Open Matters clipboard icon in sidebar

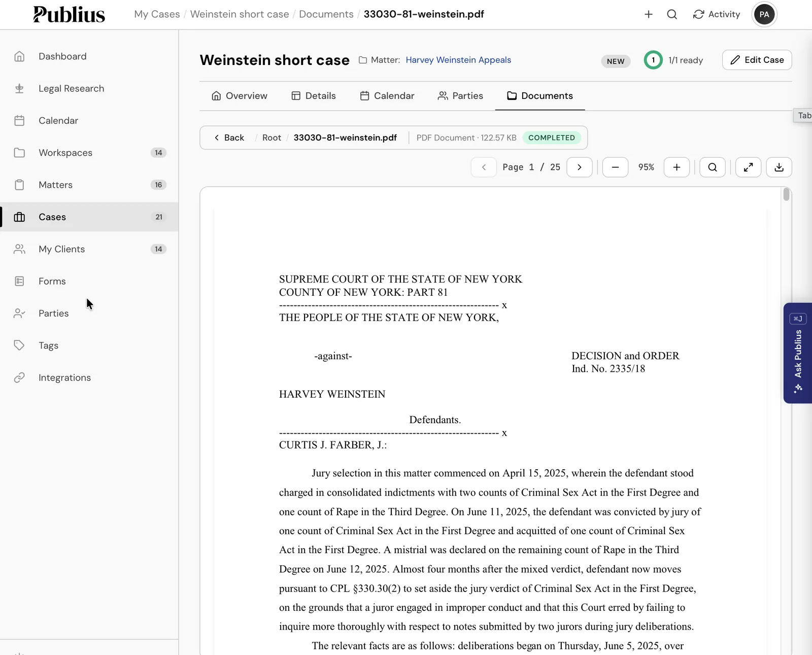pyautogui.click(x=19, y=185)
